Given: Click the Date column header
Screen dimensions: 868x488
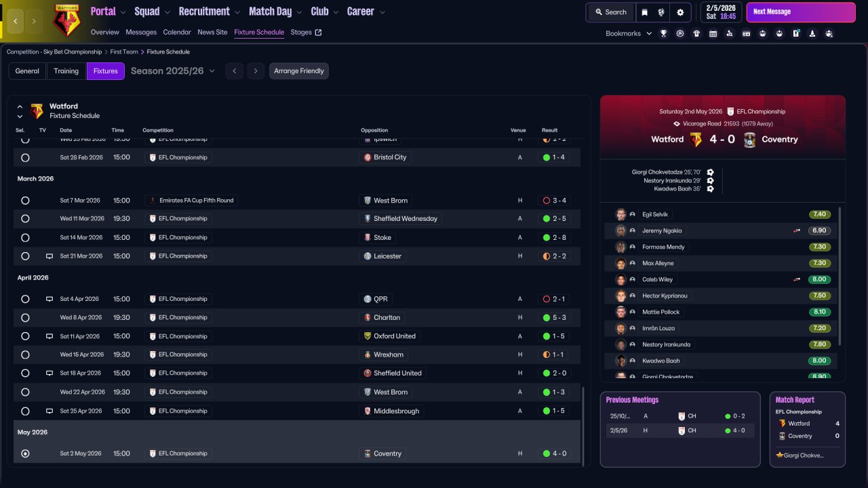Looking at the screenshot, I should point(66,130).
